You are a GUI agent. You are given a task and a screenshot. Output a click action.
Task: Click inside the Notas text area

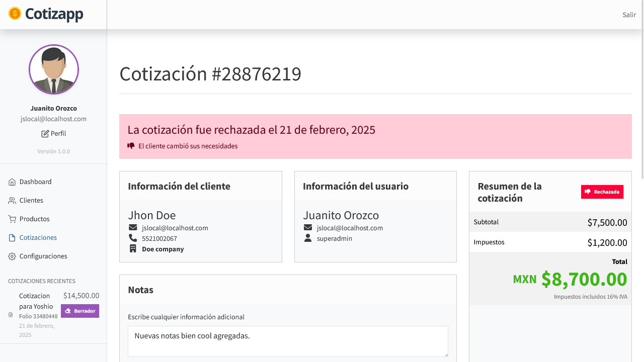[288, 341]
